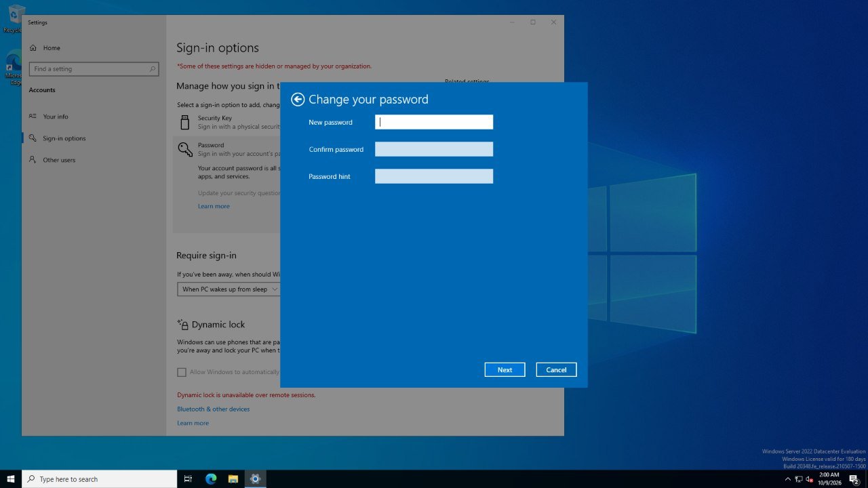
Task: Show hidden system tray icons
Action: (x=787, y=479)
